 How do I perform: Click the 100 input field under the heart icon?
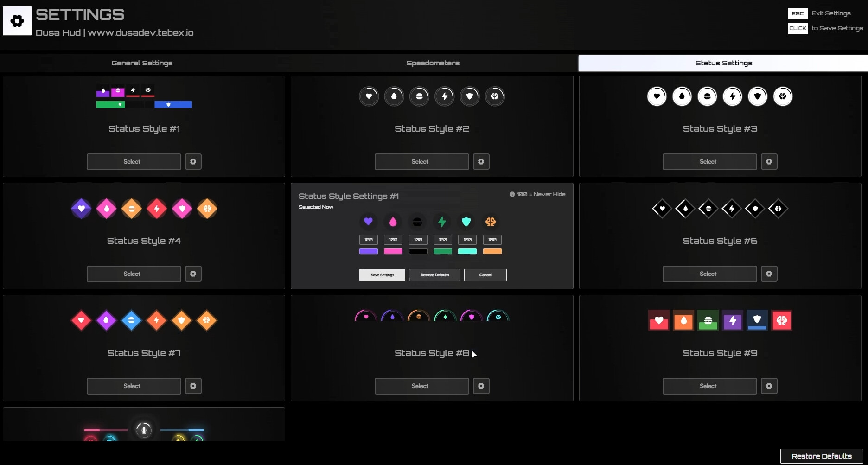pos(368,240)
